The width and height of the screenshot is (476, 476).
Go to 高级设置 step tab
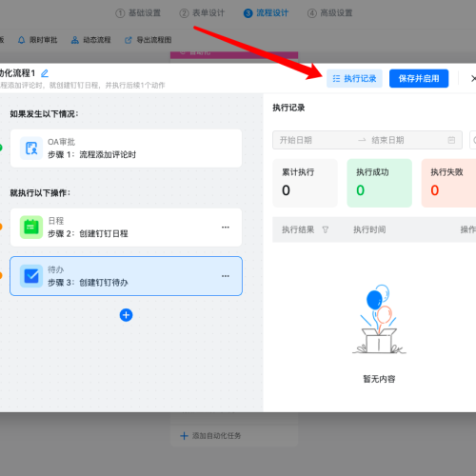pyautogui.click(x=330, y=13)
